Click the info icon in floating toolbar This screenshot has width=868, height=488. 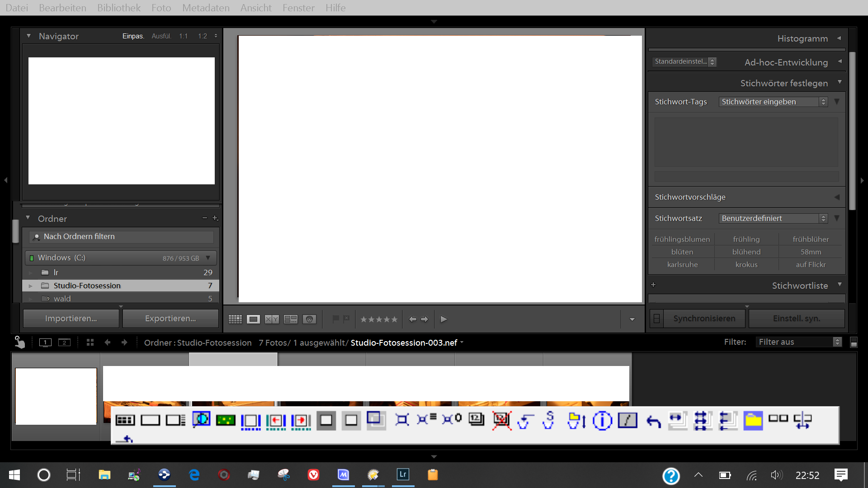pos(602,421)
